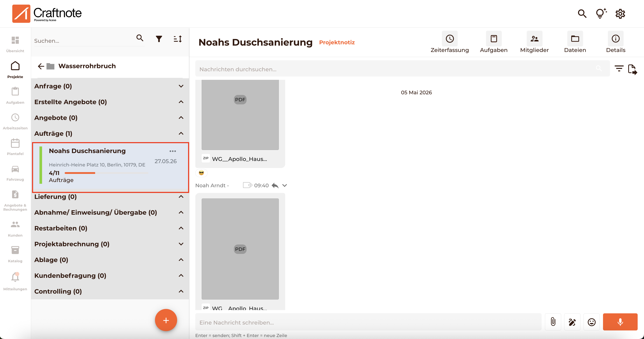
Task: Open the project list filter funnel
Action: tap(159, 39)
